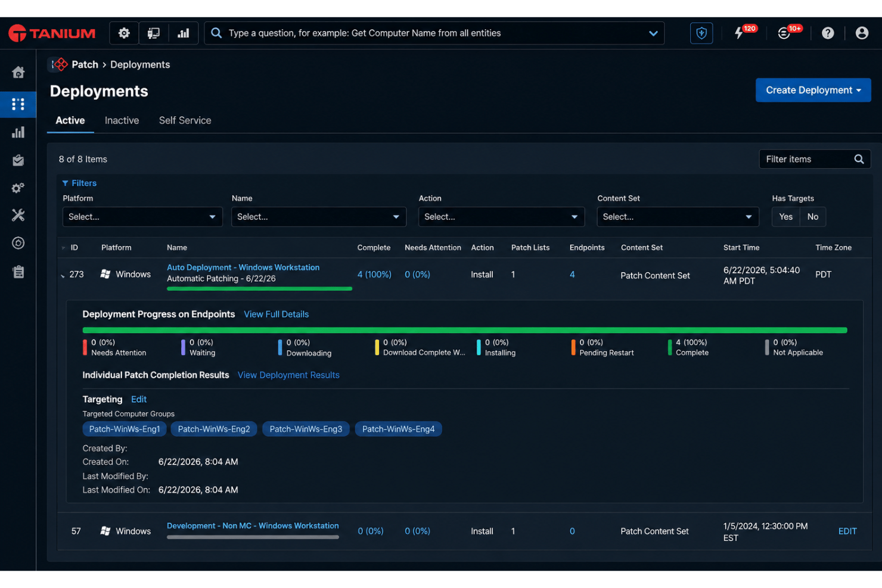Click the Windows icon in row 273
This screenshot has height=588, width=882.
click(x=105, y=274)
